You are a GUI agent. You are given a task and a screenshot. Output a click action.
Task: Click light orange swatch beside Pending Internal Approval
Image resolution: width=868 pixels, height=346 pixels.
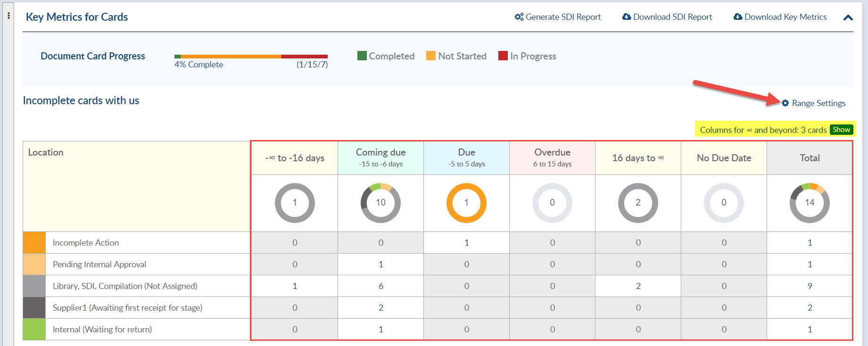(x=34, y=264)
